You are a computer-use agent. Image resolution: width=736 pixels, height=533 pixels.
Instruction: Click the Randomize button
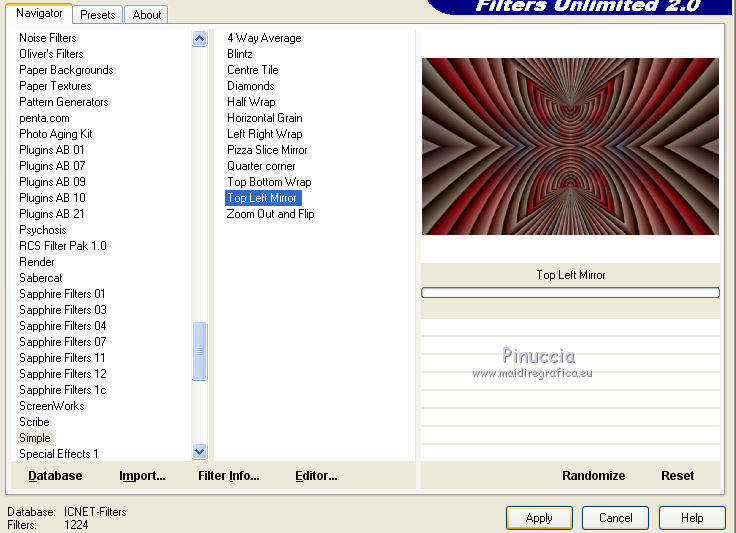tap(593, 476)
